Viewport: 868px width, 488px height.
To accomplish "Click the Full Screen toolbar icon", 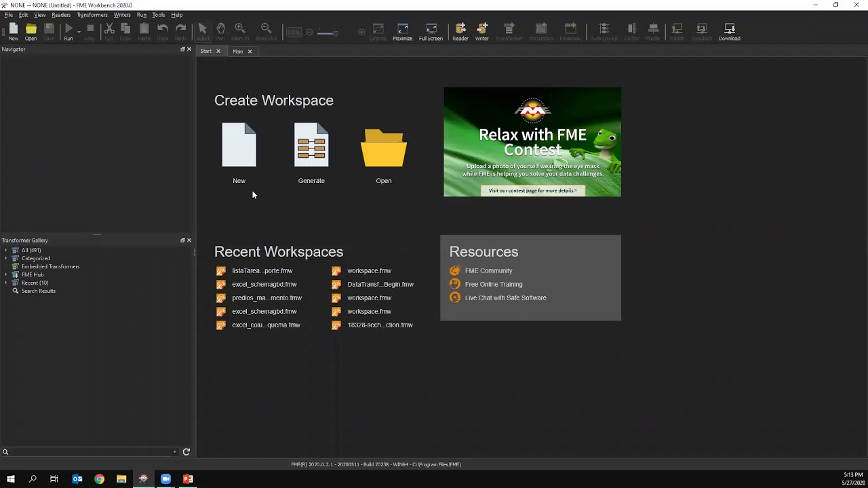I will [x=431, y=31].
